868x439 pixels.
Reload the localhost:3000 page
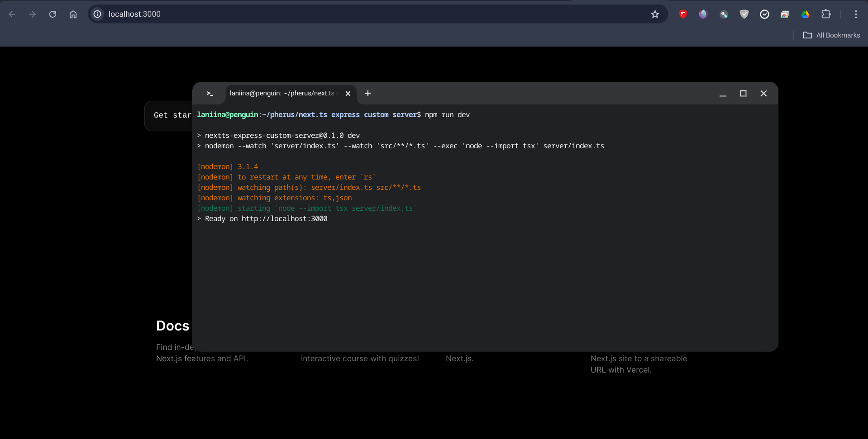coord(52,14)
